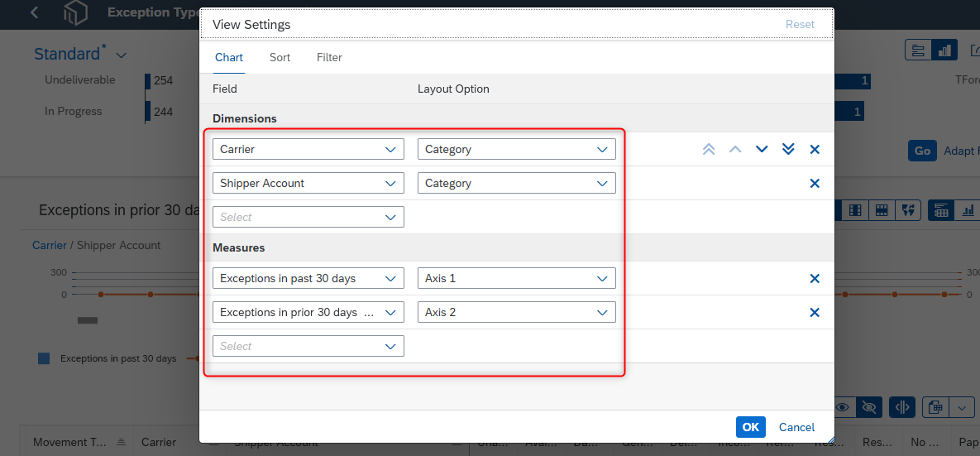The width and height of the screenshot is (980, 456).
Task: Click the Movement T... column header
Action: (x=79, y=442)
